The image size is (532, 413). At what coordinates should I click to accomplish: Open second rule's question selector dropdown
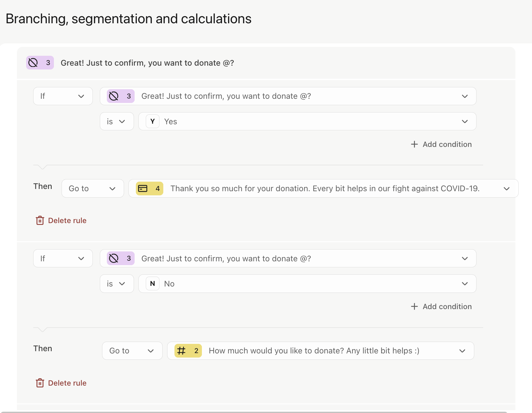click(288, 258)
